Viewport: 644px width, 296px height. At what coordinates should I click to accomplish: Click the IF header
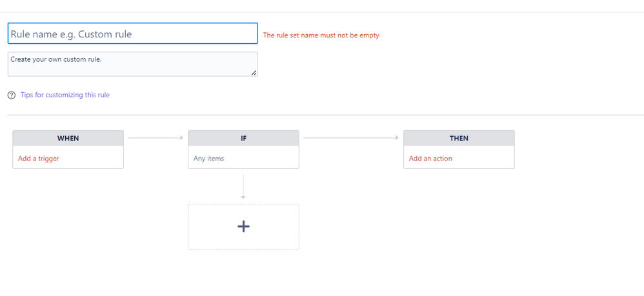(x=243, y=139)
